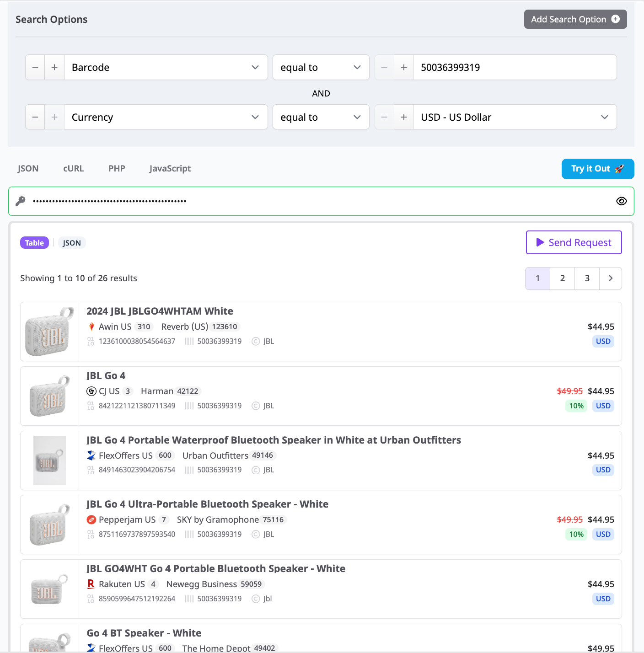This screenshot has width=644, height=653.
Task: Click the Reverb (US) merchant ID 123610
Action: pyautogui.click(x=225, y=326)
